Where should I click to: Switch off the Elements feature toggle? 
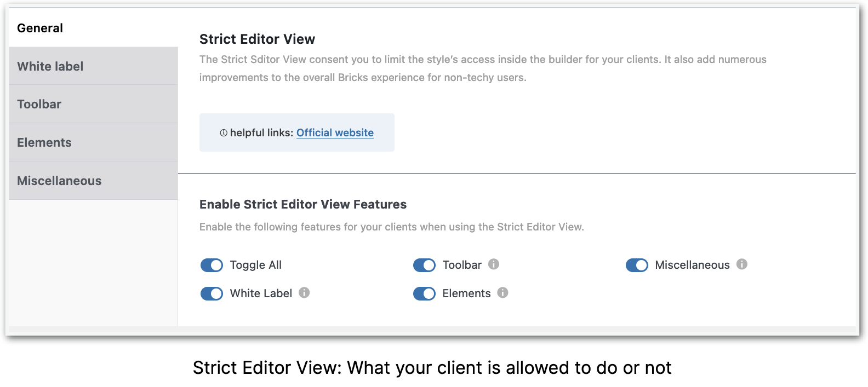click(424, 293)
